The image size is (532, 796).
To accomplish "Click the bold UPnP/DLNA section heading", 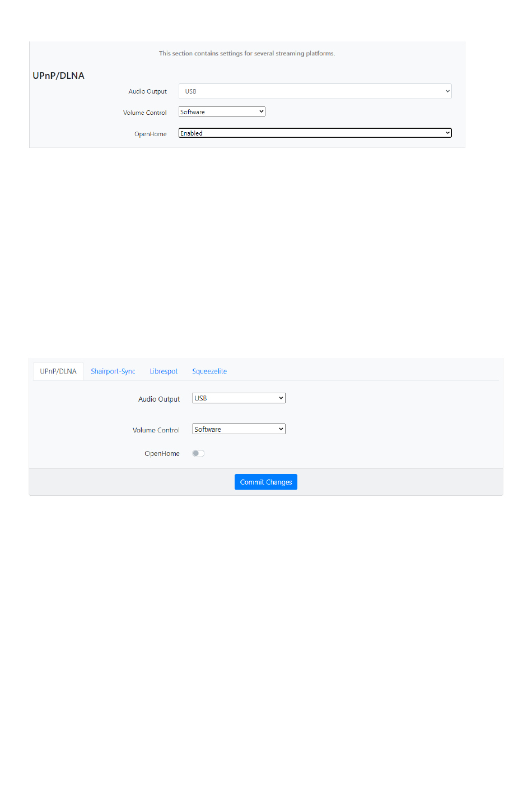I will 59,76.
